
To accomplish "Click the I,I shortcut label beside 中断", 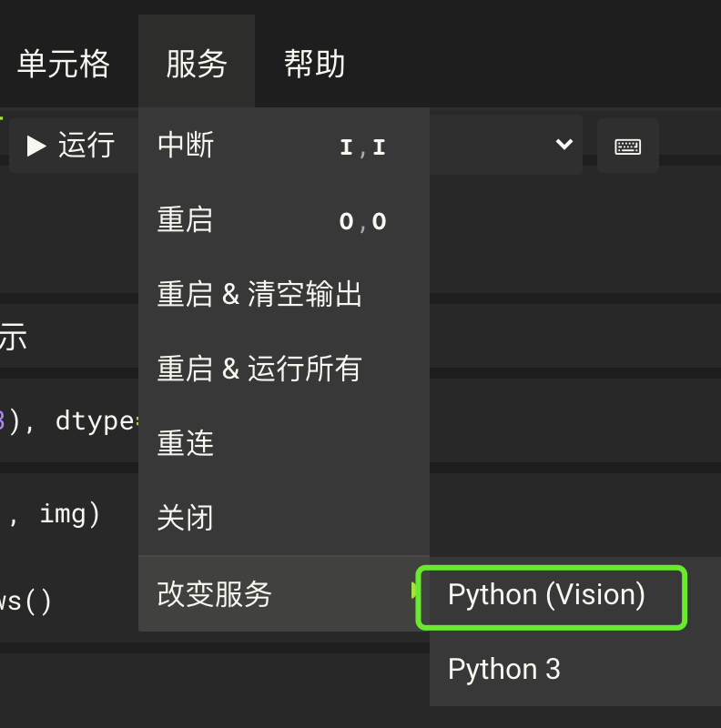I will point(364,146).
